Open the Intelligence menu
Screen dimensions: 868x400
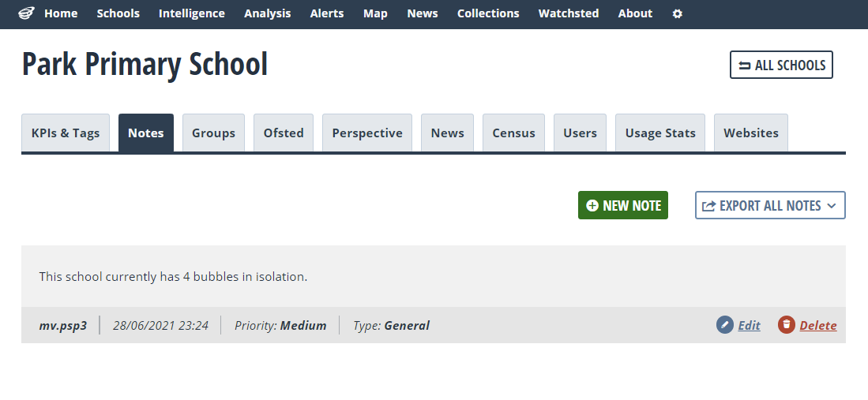coord(192,13)
